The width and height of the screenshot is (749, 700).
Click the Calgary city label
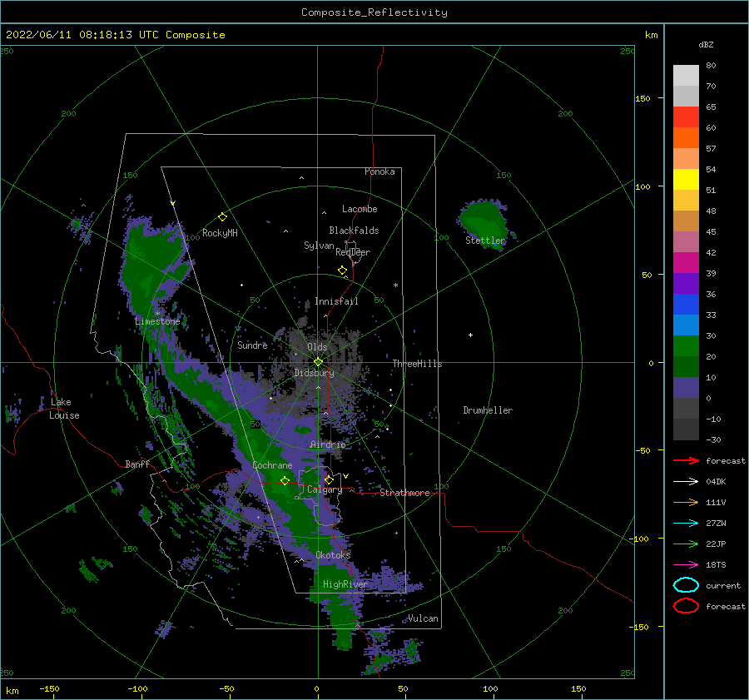tap(325, 489)
